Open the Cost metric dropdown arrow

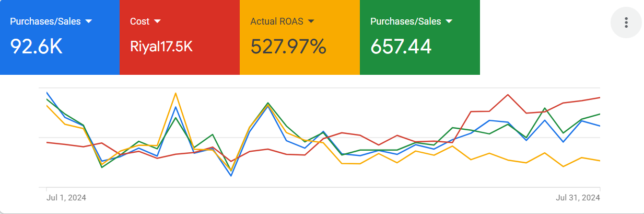tap(157, 21)
